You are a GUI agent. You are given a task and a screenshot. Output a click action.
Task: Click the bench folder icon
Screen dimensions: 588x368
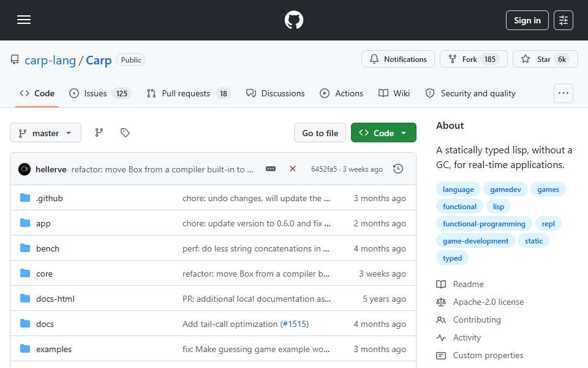pos(25,248)
